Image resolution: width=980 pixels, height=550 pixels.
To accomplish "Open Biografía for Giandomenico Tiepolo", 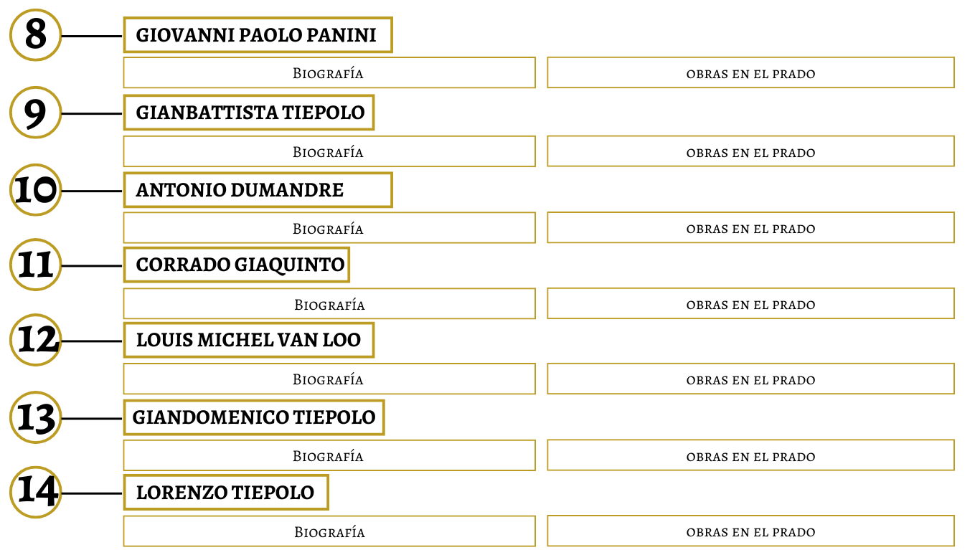I will point(329,455).
